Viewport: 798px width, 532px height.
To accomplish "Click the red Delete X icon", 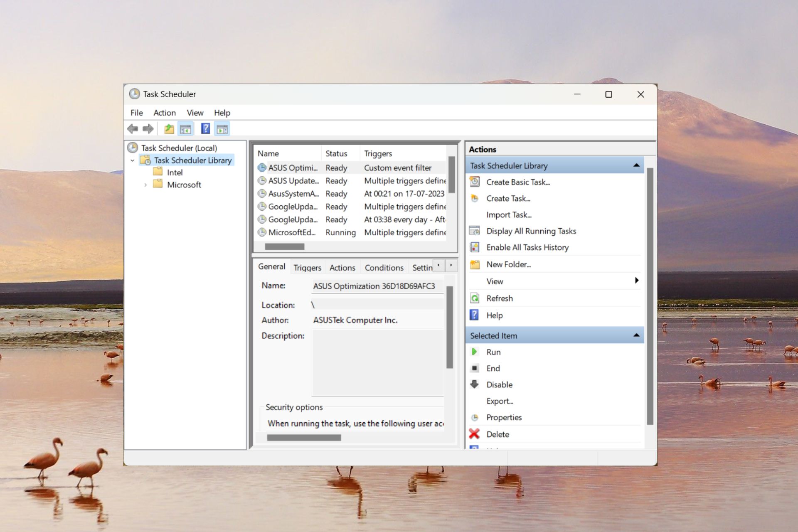I will [x=474, y=434].
